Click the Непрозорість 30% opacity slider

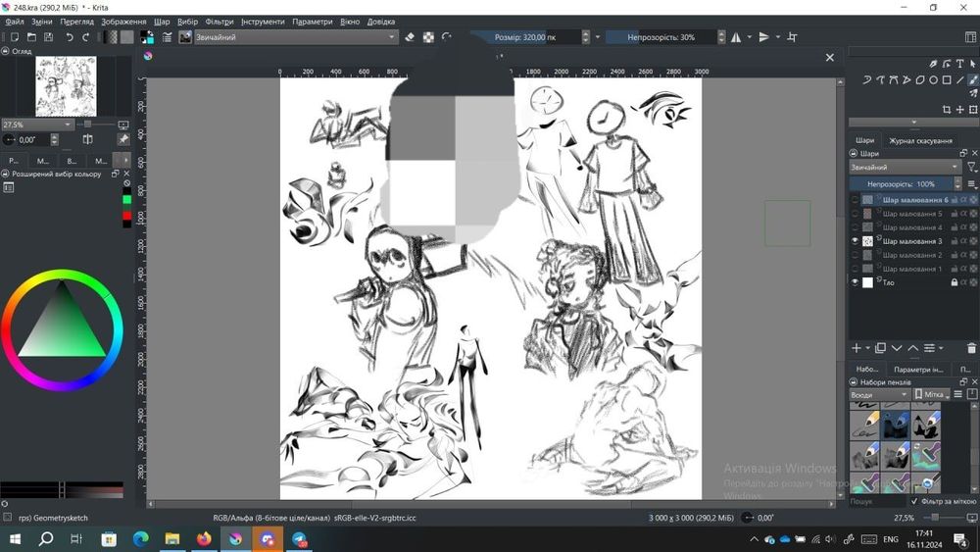661,37
